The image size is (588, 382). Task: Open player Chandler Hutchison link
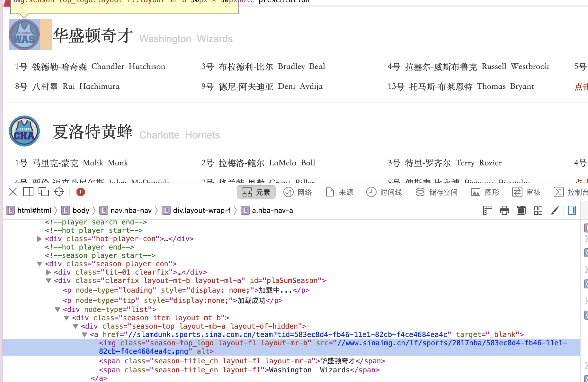90,67
